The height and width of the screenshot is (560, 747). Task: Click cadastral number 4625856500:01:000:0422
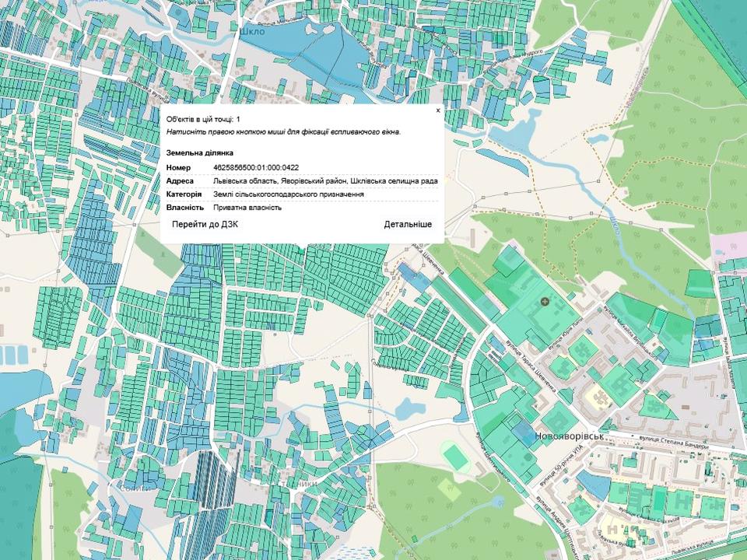coord(255,167)
